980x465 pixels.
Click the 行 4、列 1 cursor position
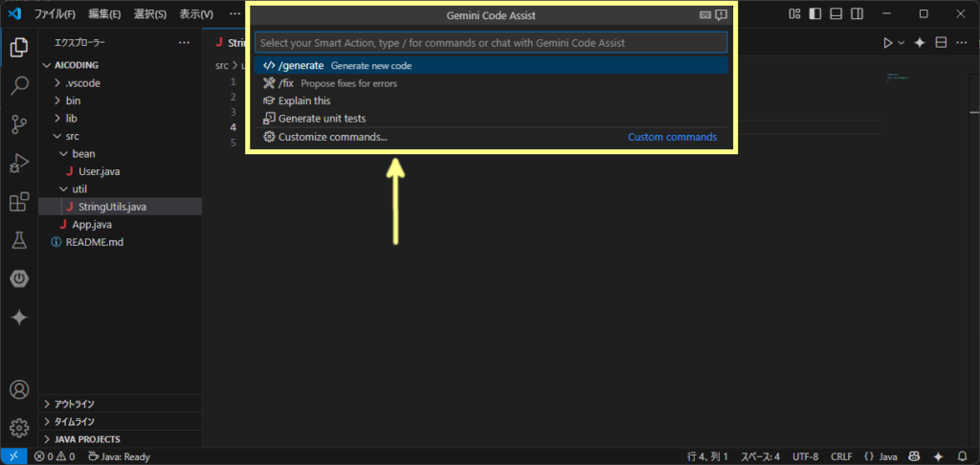point(707,457)
